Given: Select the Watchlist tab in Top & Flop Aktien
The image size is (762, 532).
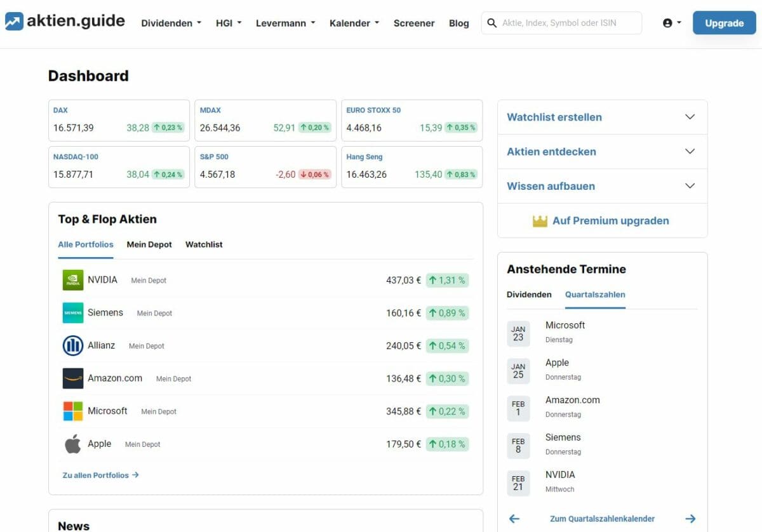Looking at the screenshot, I should [x=203, y=244].
